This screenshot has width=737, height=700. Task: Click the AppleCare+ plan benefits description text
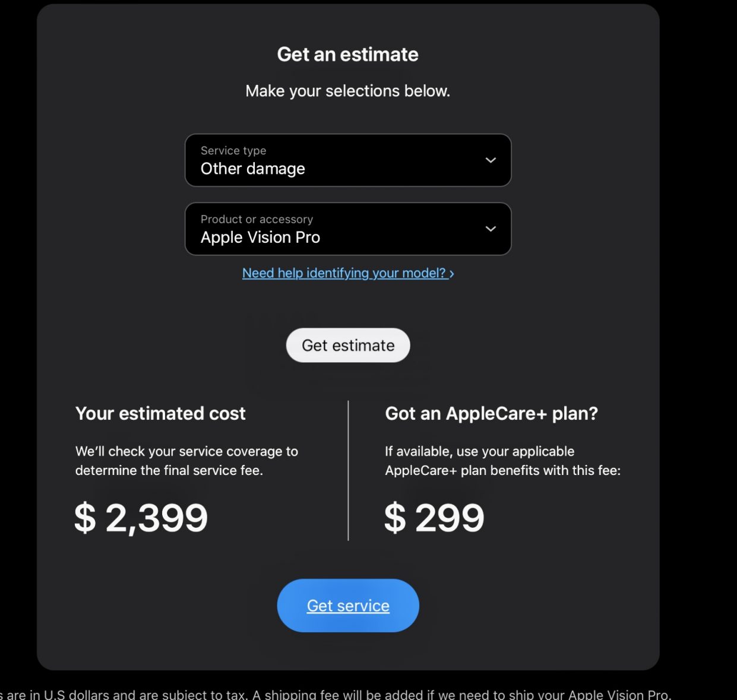(502, 461)
